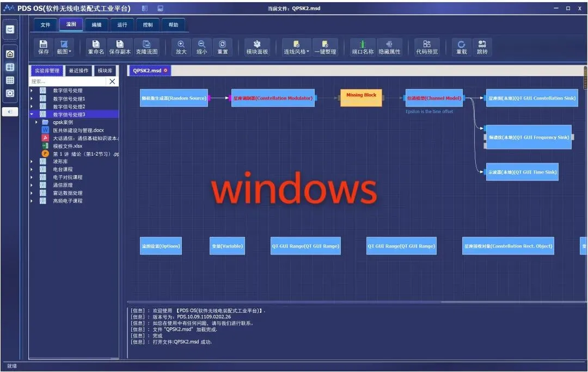Open the 模块面板 (Module Panel) icon

tap(257, 47)
